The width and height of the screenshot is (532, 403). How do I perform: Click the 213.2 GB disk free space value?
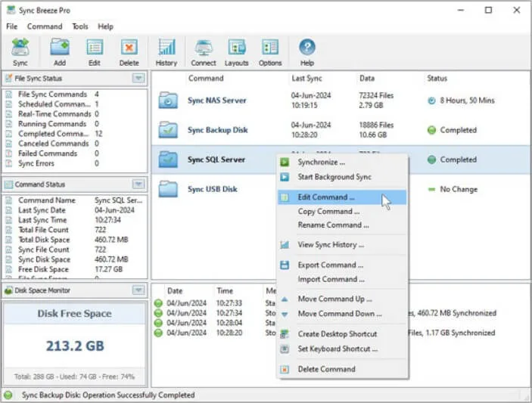pyautogui.click(x=75, y=346)
